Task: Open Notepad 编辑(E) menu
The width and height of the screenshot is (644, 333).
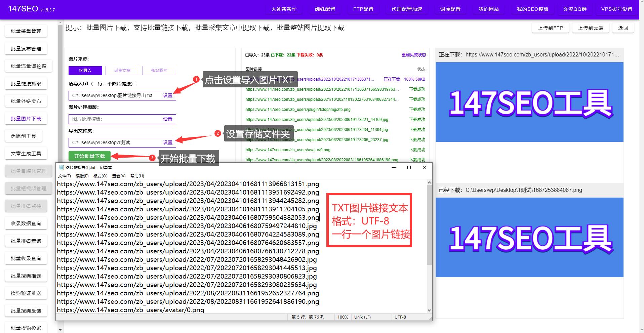Action: click(x=82, y=176)
